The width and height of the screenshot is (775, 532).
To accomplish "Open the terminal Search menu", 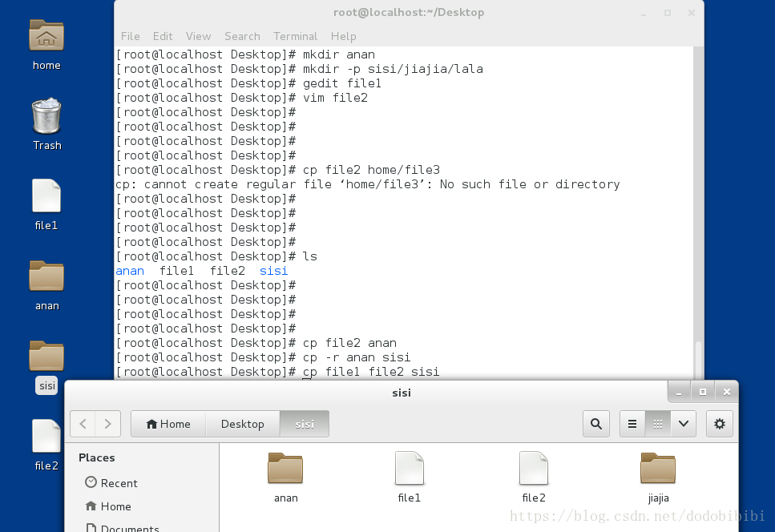I will coord(242,37).
